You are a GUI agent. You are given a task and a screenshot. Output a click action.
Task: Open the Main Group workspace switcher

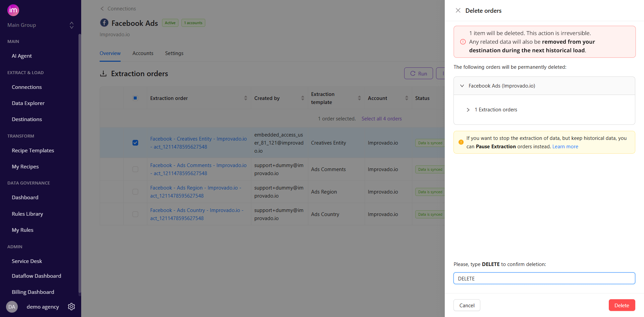point(40,25)
